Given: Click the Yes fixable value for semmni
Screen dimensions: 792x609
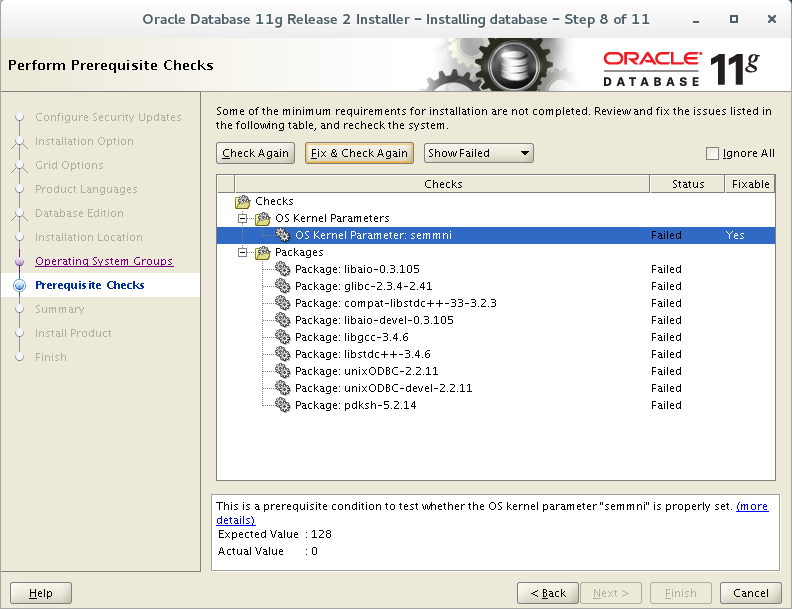Looking at the screenshot, I should coord(735,235).
